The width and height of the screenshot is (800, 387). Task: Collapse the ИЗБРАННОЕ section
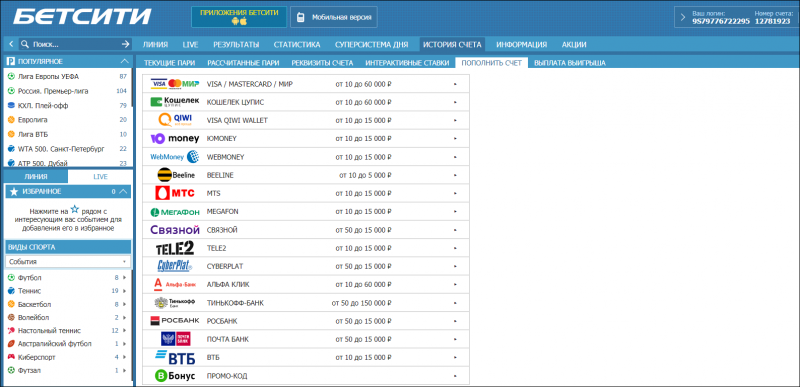(124, 192)
